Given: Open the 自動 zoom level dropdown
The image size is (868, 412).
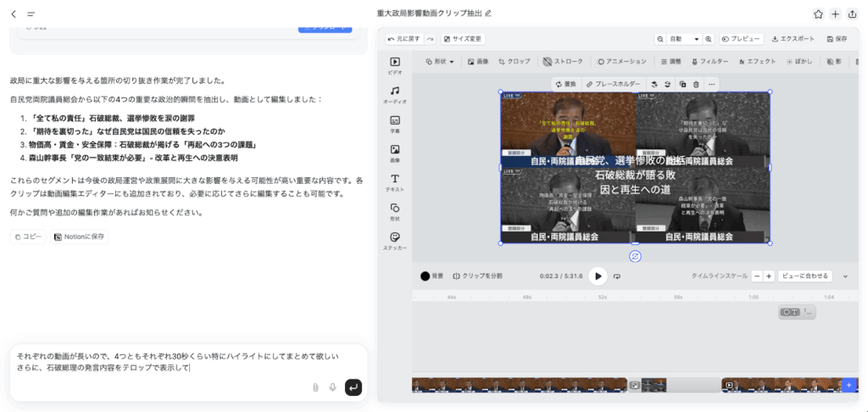Looking at the screenshot, I should [684, 39].
